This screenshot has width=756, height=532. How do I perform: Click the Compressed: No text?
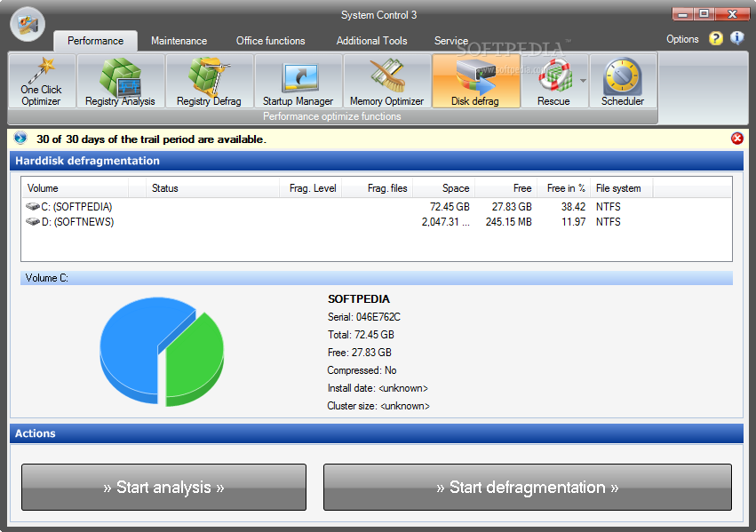pyautogui.click(x=362, y=370)
